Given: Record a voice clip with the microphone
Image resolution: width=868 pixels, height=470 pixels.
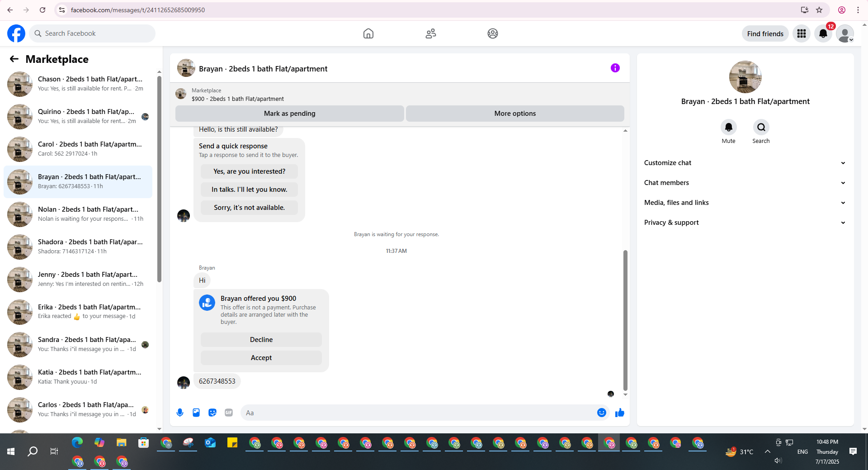Looking at the screenshot, I should click(180, 413).
